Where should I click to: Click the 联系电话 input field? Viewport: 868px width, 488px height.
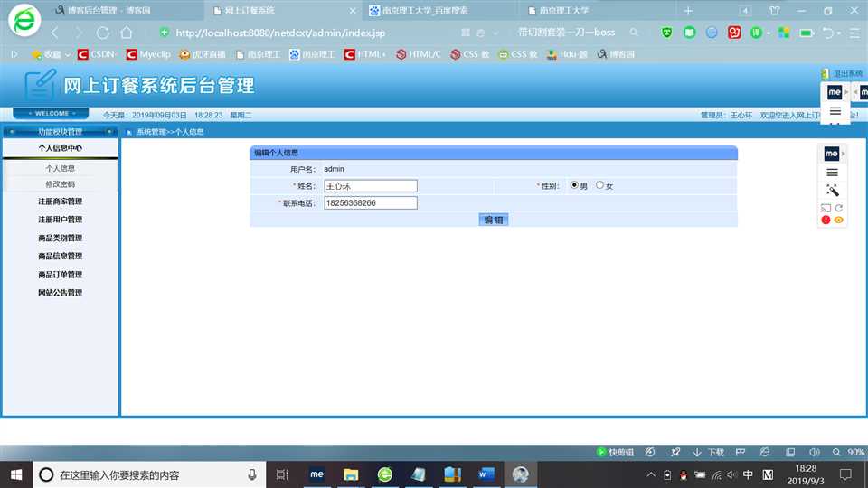[x=371, y=203]
